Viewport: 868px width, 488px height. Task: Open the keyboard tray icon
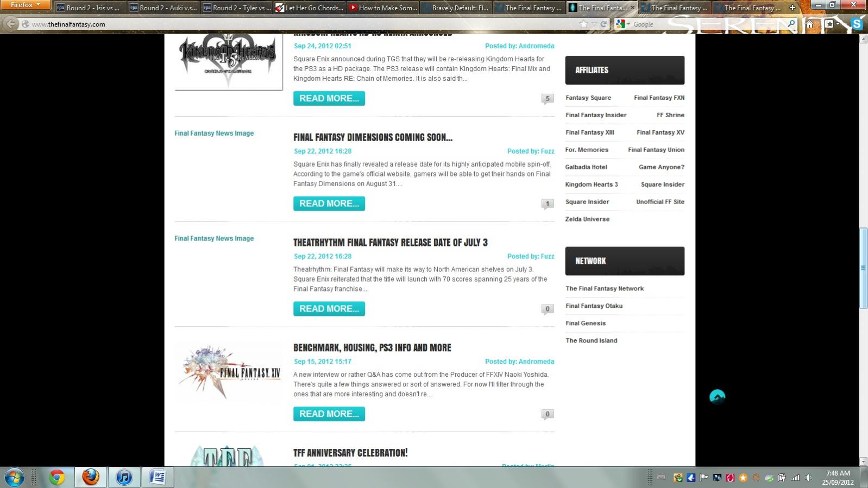point(661,478)
